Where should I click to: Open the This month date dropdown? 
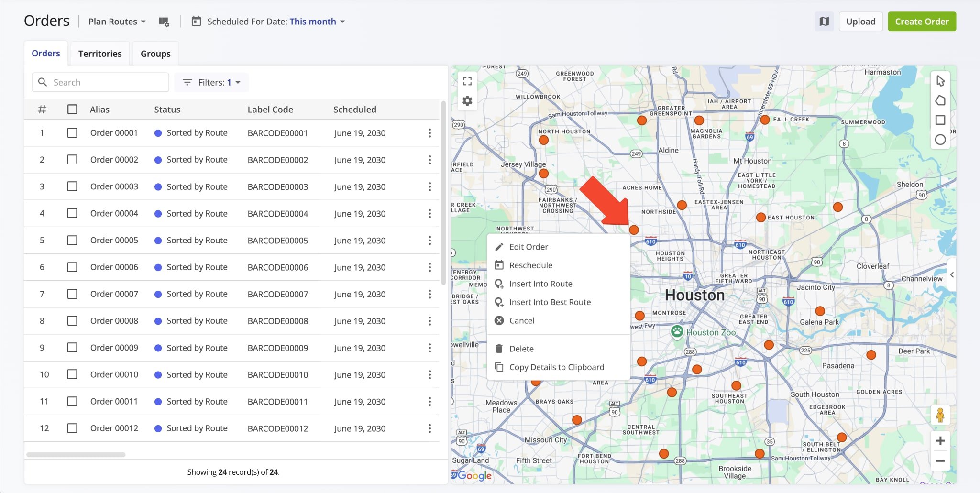click(x=317, y=22)
